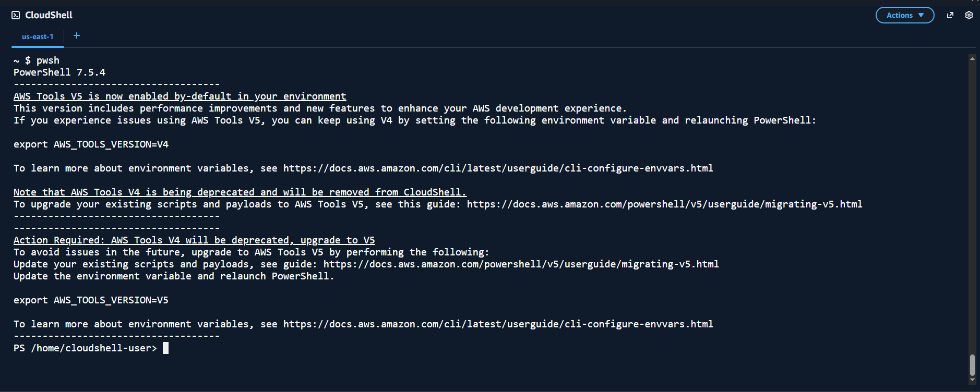The image size is (980, 392).
Task: Click the 'AWS Tools V5 is now enabled' heading
Action: click(180, 96)
